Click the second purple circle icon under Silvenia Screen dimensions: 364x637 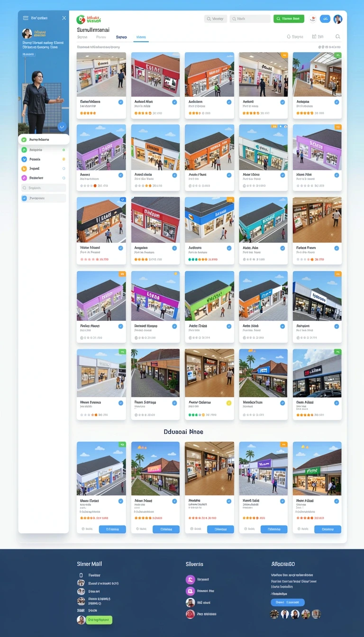point(190,591)
